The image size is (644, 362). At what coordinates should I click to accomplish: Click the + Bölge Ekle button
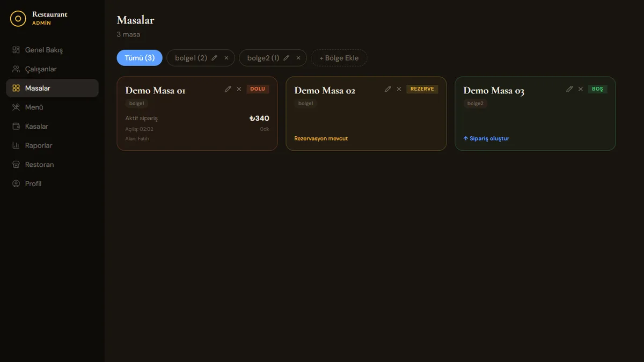pos(339,58)
